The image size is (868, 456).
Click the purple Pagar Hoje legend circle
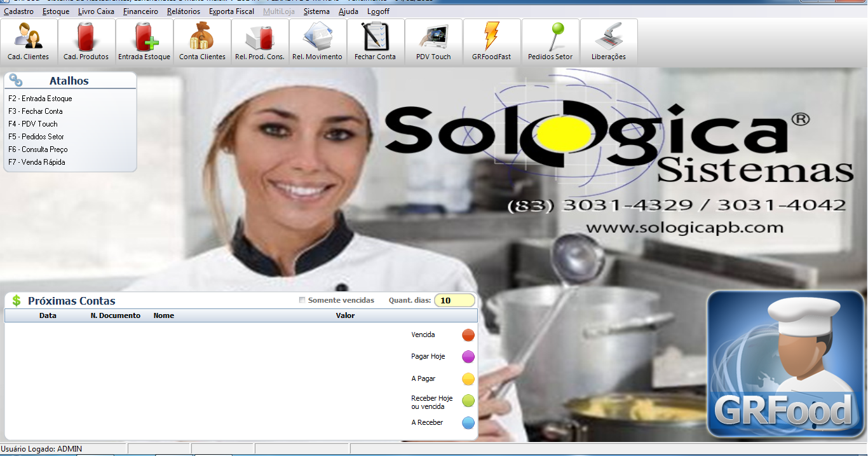[468, 357]
